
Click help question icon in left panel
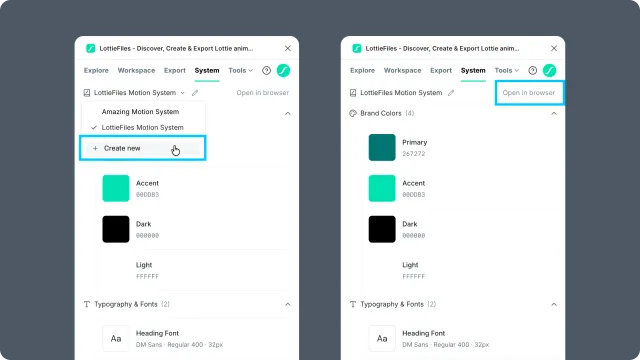pyautogui.click(x=267, y=71)
